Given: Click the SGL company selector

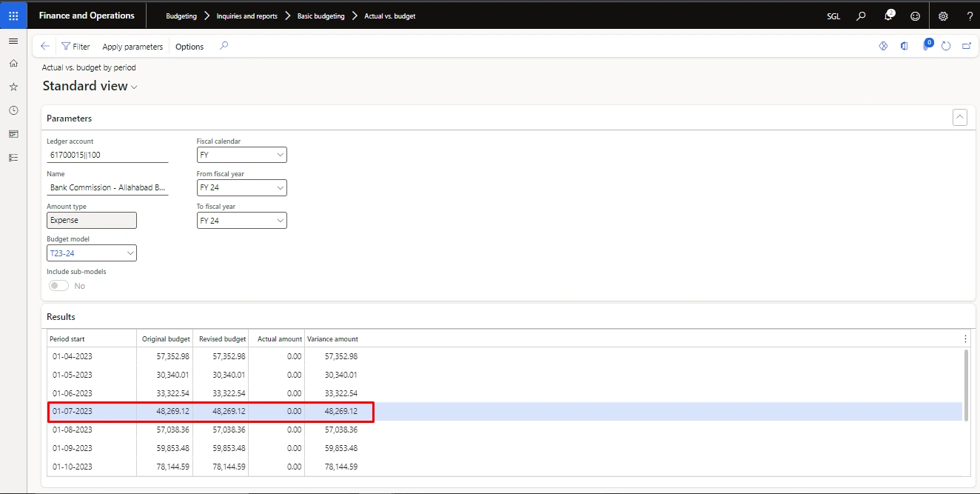Looking at the screenshot, I should coord(833,16).
